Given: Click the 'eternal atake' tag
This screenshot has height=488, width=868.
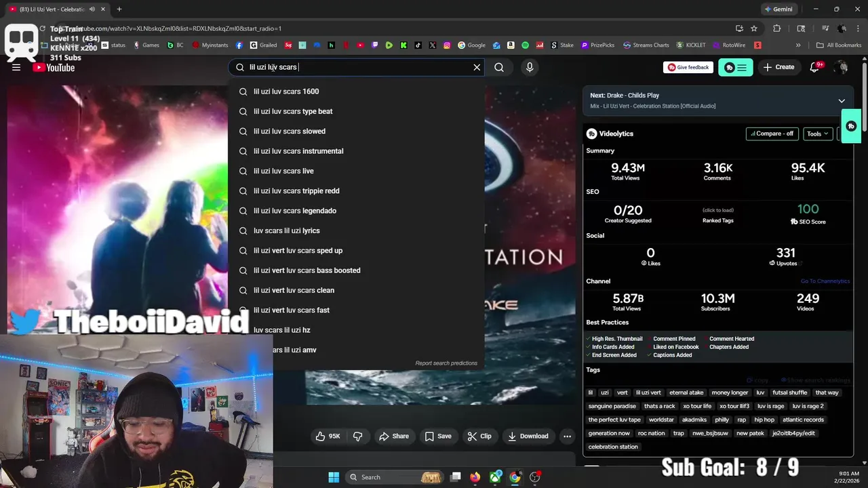Looking at the screenshot, I should (686, 392).
